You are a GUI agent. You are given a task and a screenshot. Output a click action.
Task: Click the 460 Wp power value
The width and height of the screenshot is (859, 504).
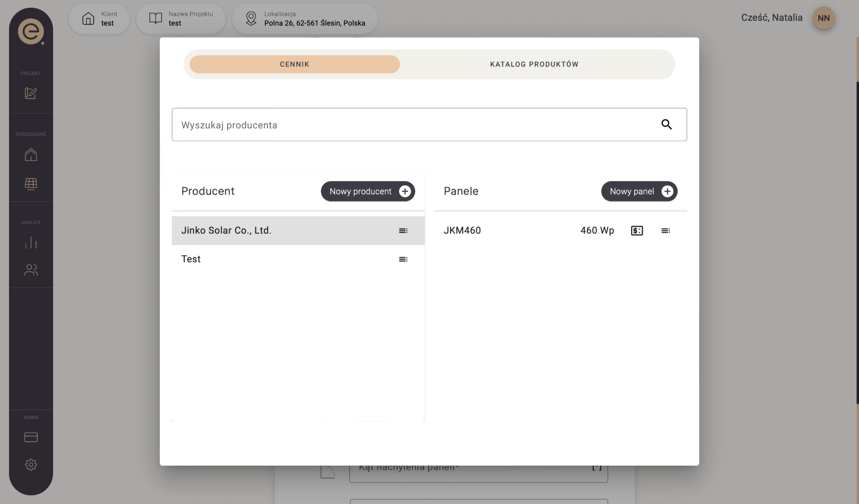[597, 231]
